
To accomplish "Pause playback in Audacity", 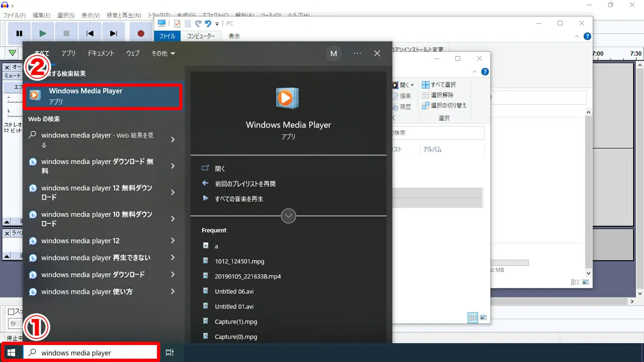I will tap(19, 33).
